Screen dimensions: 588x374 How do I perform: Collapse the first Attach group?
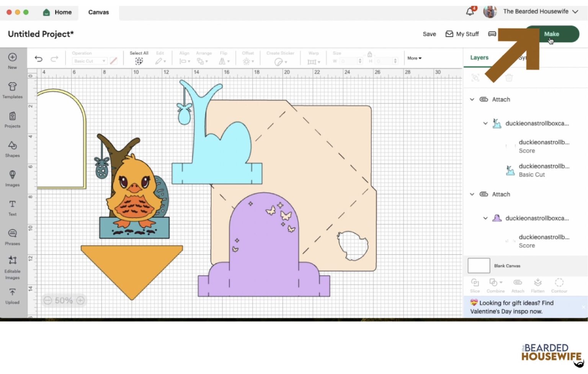(472, 99)
